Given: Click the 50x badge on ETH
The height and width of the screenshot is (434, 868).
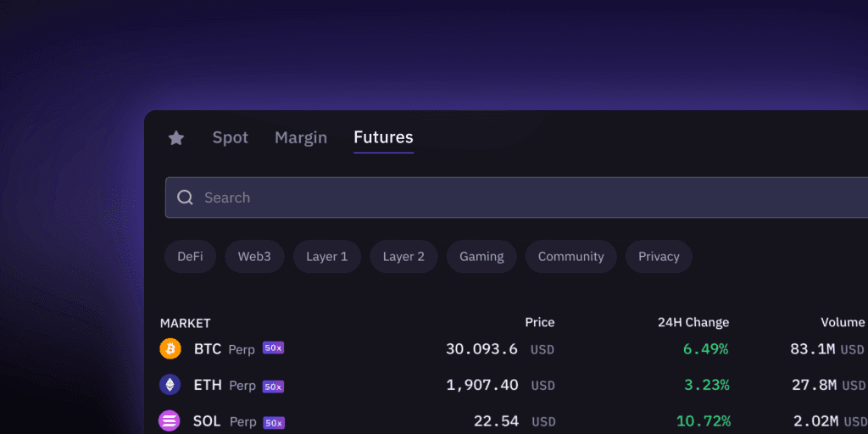Looking at the screenshot, I should point(273,387).
